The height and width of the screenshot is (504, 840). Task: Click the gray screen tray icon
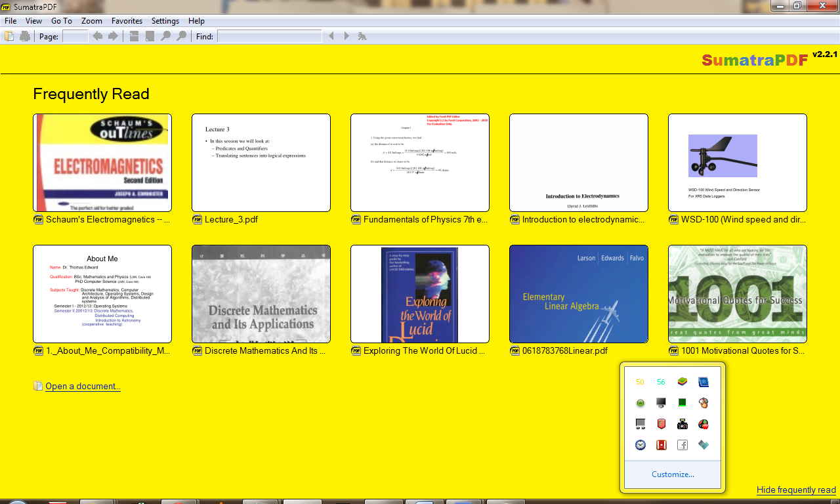[x=640, y=424]
